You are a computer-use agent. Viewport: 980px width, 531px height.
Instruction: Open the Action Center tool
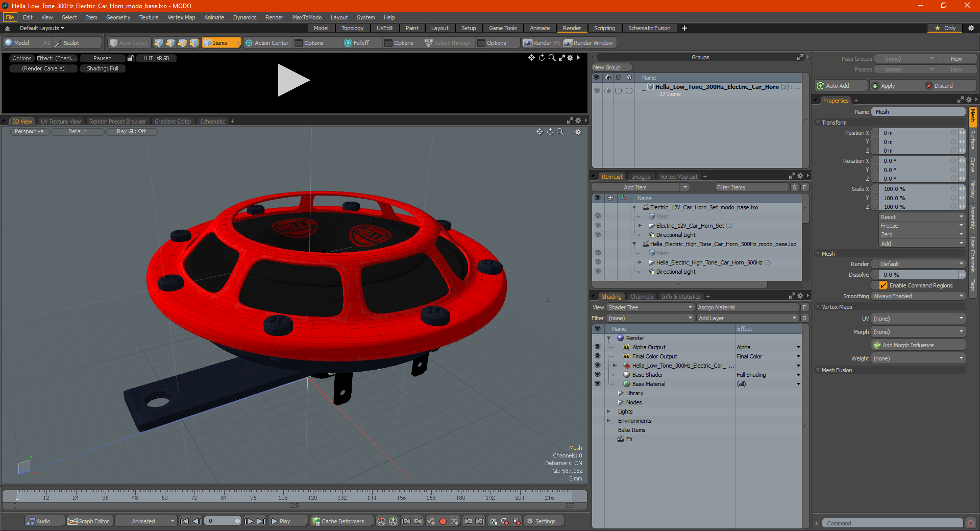tap(267, 43)
